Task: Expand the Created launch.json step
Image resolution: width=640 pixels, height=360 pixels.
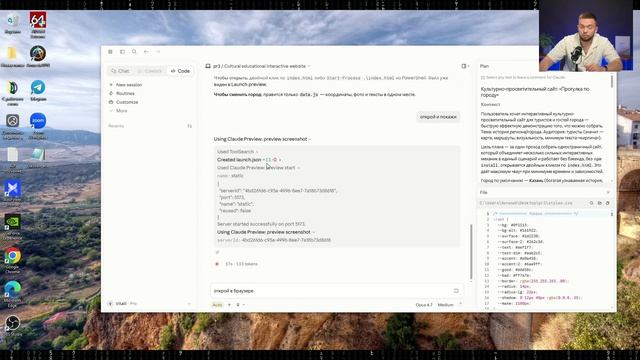Action: point(249,160)
